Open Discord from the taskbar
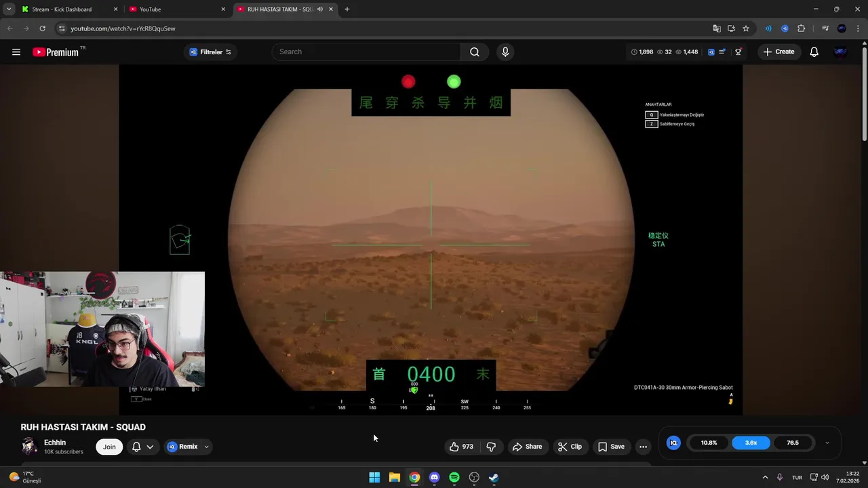This screenshot has height=488, width=868. [434, 477]
